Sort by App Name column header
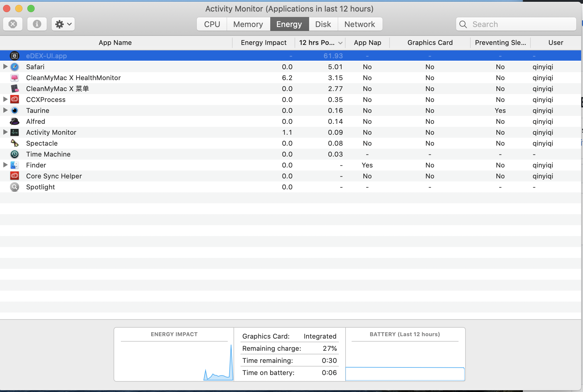Image resolution: width=583 pixels, height=392 pixels. click(115, 42)
